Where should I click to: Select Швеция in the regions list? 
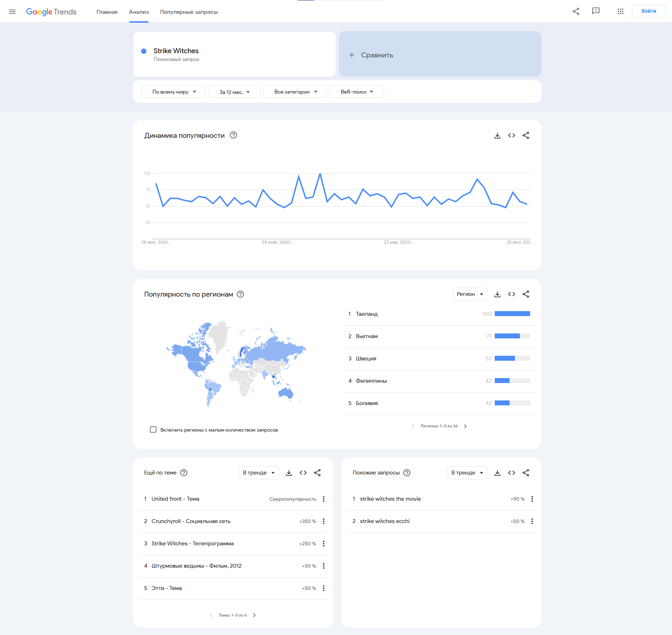pos(366,359)
